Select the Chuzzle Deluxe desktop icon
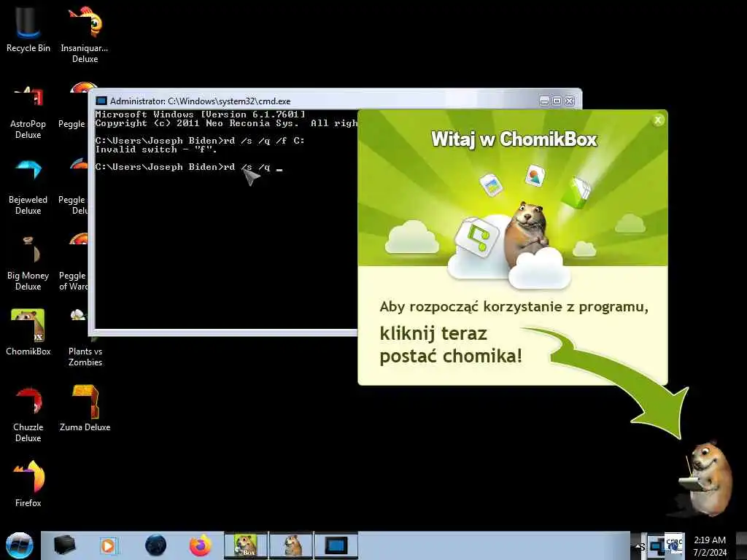Image resolution: width=747 pixels, height=560 pixels. (x=28, y=415)
